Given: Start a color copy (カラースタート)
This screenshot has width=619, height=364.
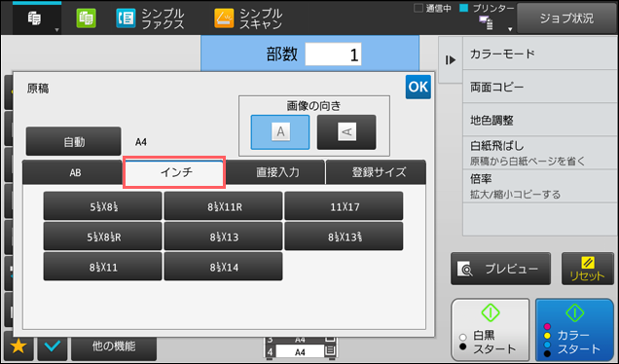Looking at the screenshot, I should pos(574,330).
